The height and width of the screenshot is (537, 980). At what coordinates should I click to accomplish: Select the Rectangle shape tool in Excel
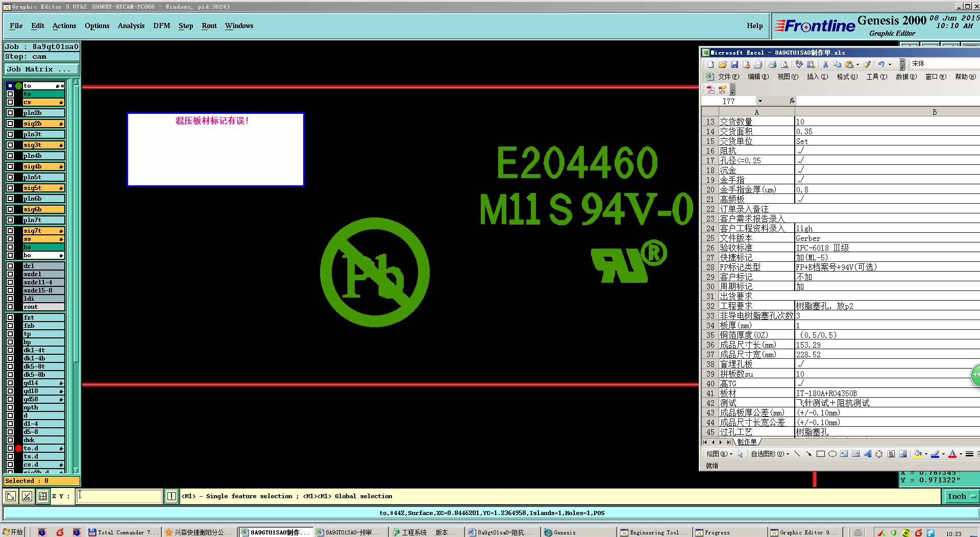click(x=821, y=454)
